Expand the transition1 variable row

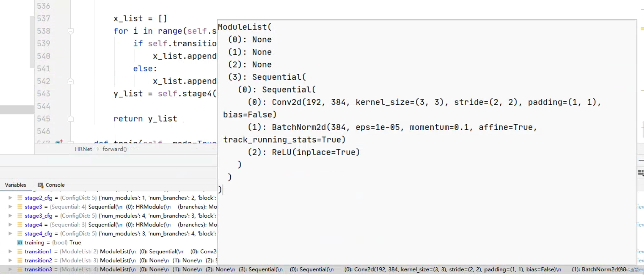(x=10, y=251)
